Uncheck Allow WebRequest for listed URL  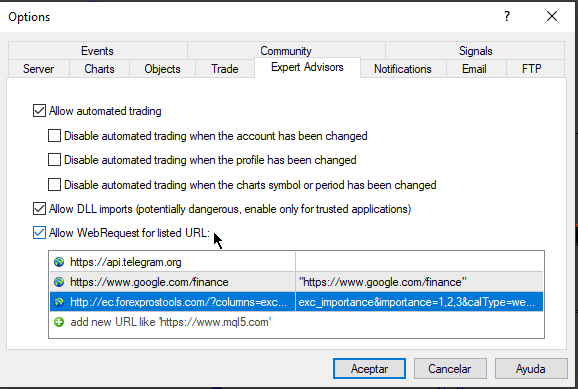point(39,233)
